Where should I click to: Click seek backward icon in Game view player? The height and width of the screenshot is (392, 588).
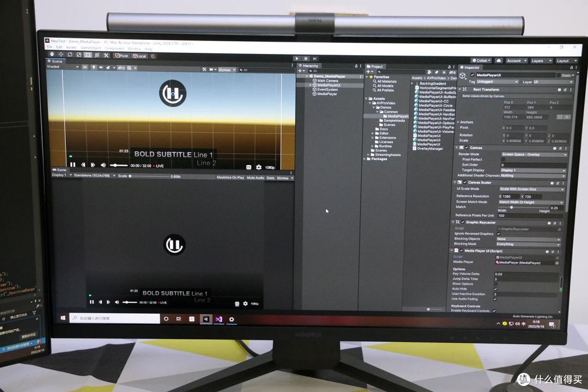point(100,302)
